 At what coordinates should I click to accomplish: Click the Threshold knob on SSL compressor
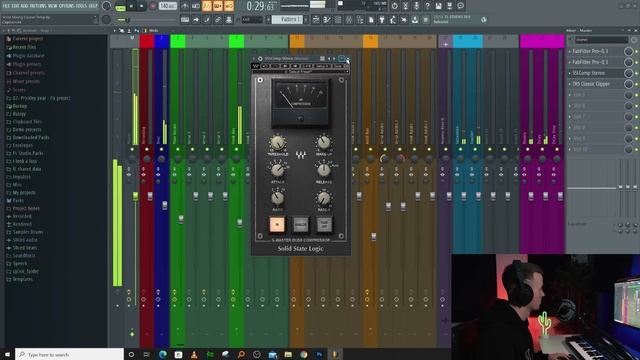(x=278, y=143)
